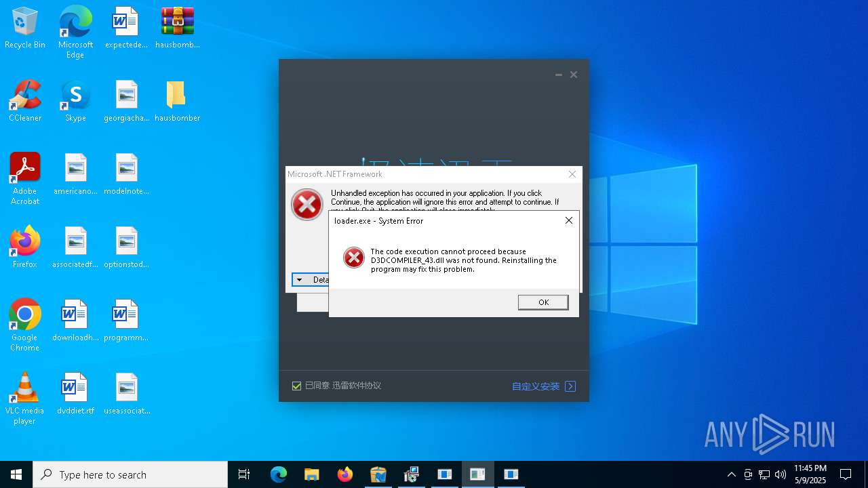
Task: Select programm... Word document icon
Action: coord(126,321)
